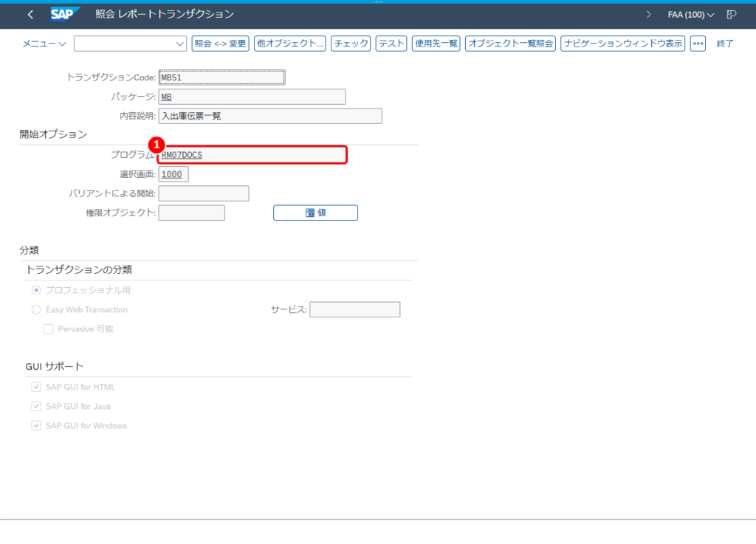Click the 照会 <-> 変更 toolbar button
Screen dimensions: 756x544
point(220,44)
